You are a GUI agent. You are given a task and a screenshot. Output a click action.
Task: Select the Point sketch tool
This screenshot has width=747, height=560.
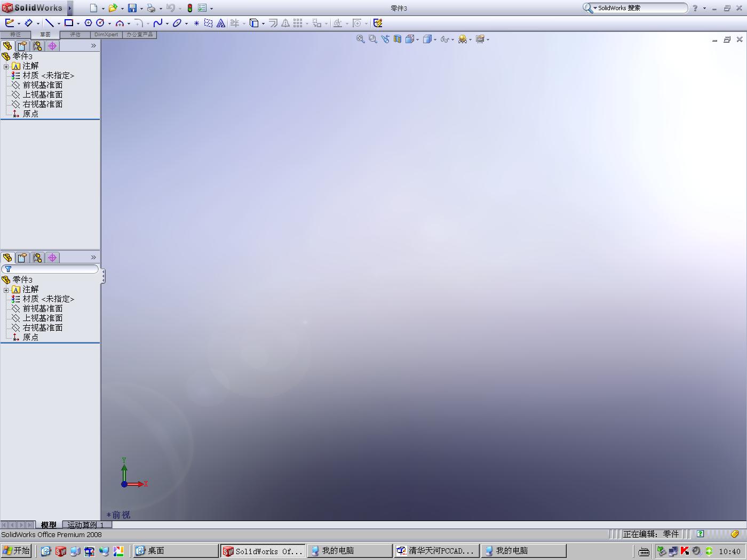point(196,23)
